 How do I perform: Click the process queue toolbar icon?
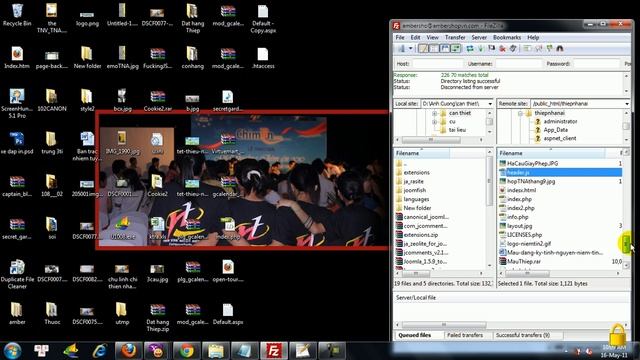(x=481, y=49)
